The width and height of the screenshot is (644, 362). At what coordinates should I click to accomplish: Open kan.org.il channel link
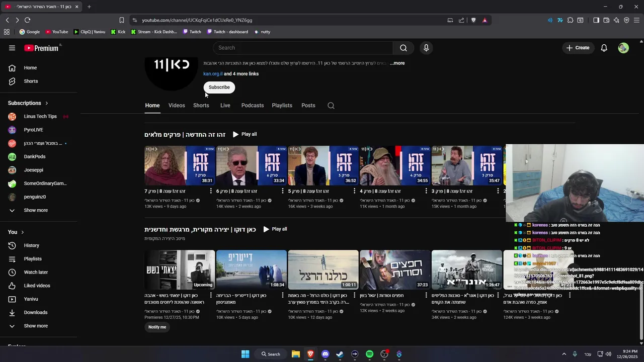pos(213,74)
